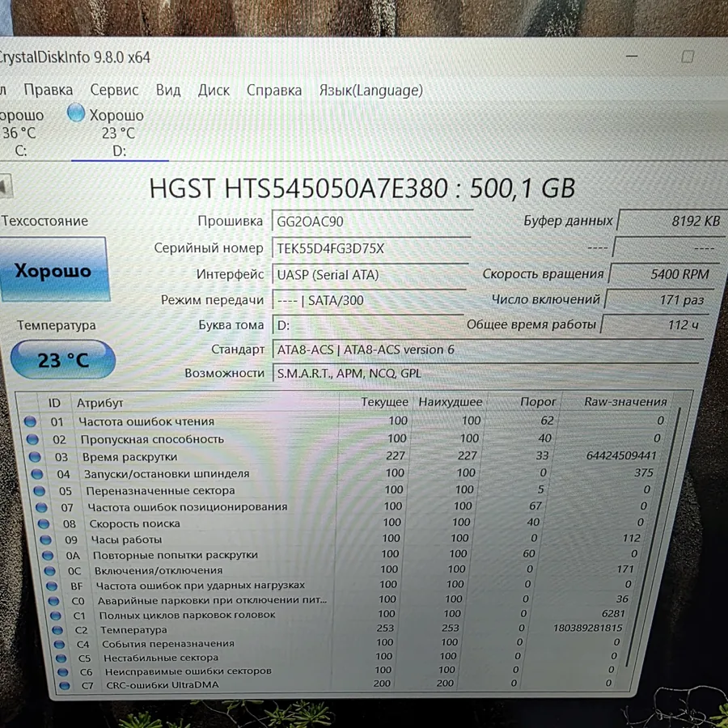Click the Прошивка field GG2OAC90
The image size is (728, 728).
pyautogui.click(x=372, y=221)
